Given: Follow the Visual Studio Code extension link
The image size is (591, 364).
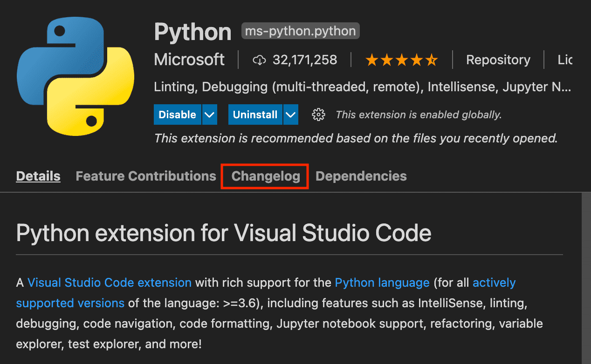Looking at the screenshot, I should coord(110,283).
